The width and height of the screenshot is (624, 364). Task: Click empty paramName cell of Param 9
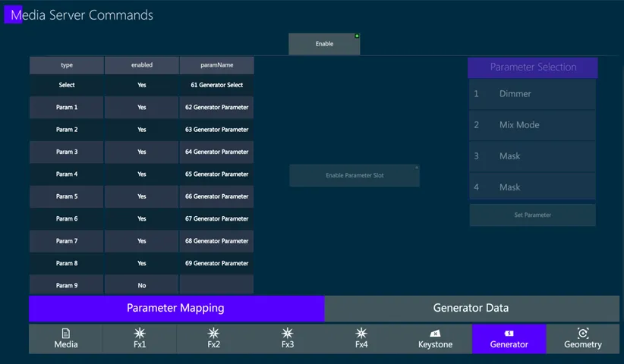coord(217,284)
